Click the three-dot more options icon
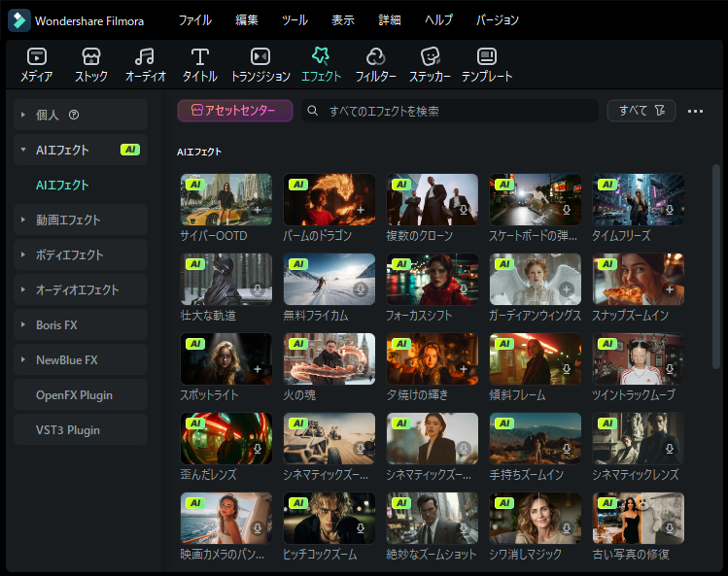The image size is (728, 576). coord(695,111)
